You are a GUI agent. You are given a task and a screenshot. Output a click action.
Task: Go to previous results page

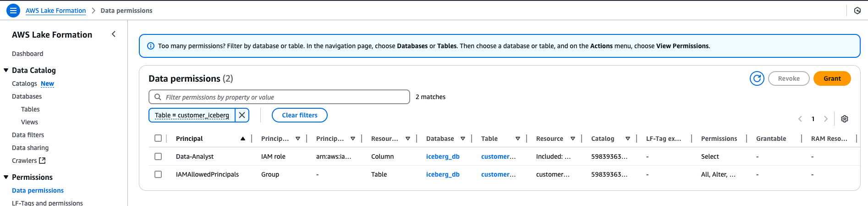(x=800, y=119)
